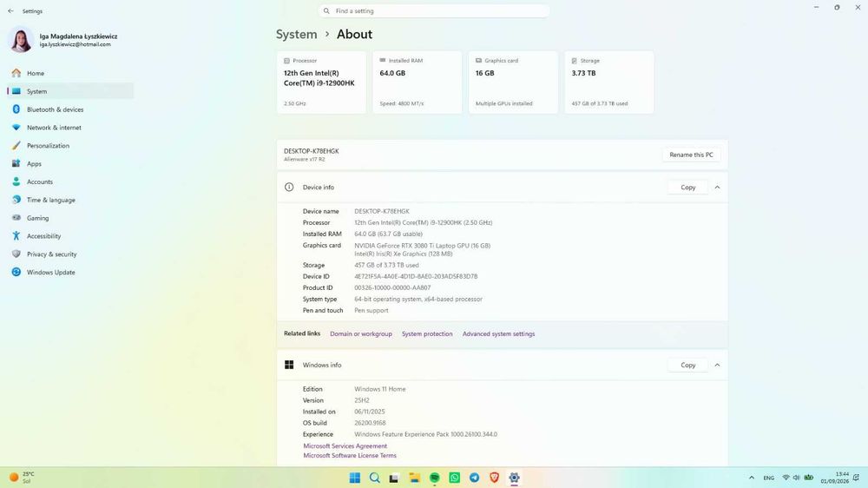Viewport: 868px width, 488px height.
Task: Open Network & internet settings
Action: pos(70,128)
